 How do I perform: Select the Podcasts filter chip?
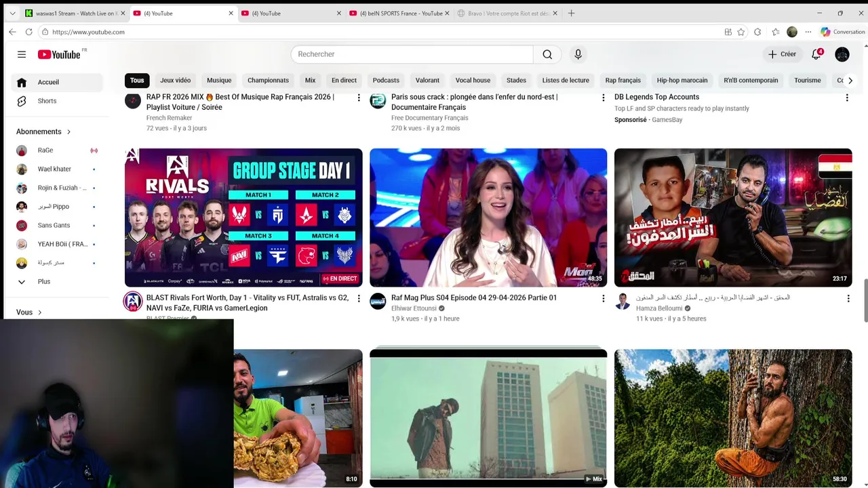[386, 81]
